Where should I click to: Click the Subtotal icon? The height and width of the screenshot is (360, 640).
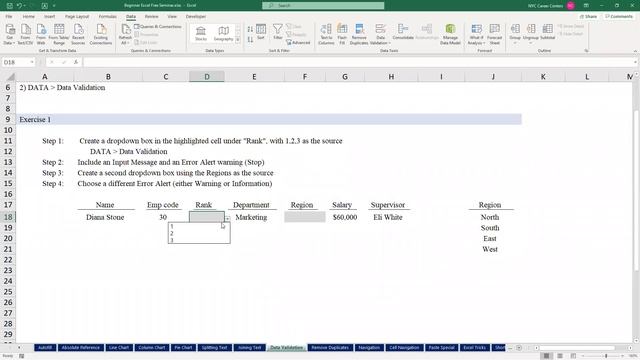pos(547,32)
